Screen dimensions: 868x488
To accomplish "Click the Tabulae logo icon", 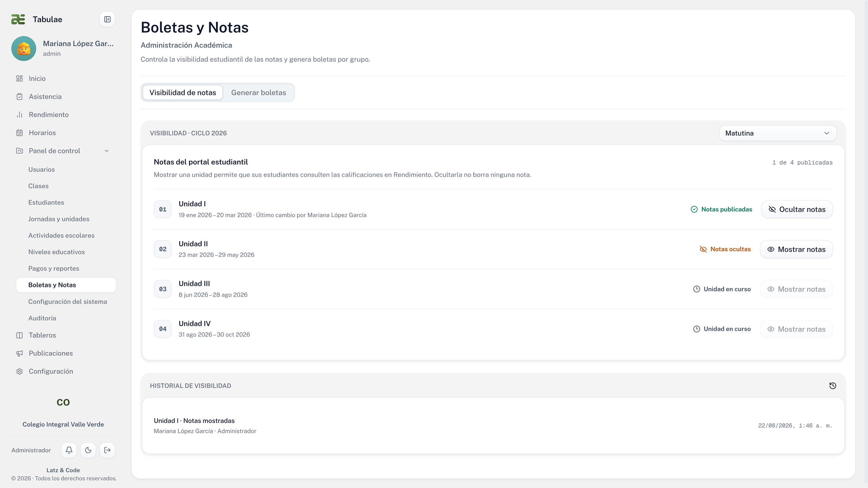I will point(18,19).
